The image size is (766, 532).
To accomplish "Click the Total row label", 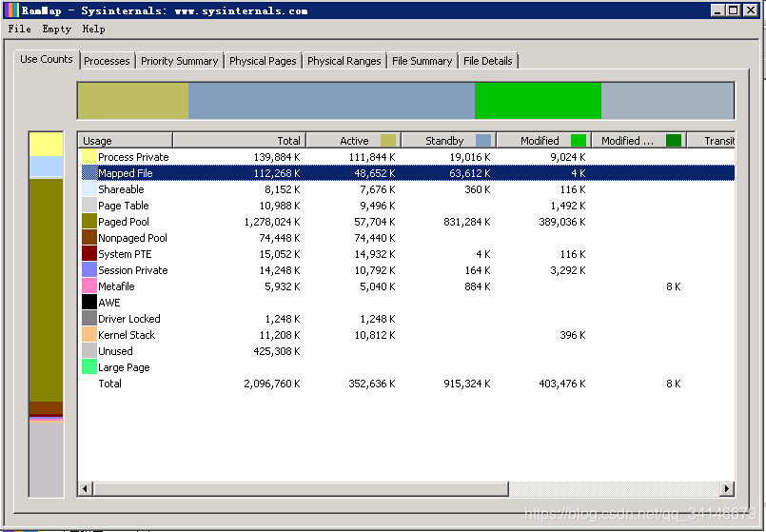I will pyautogui.click(x=110, y=384).
